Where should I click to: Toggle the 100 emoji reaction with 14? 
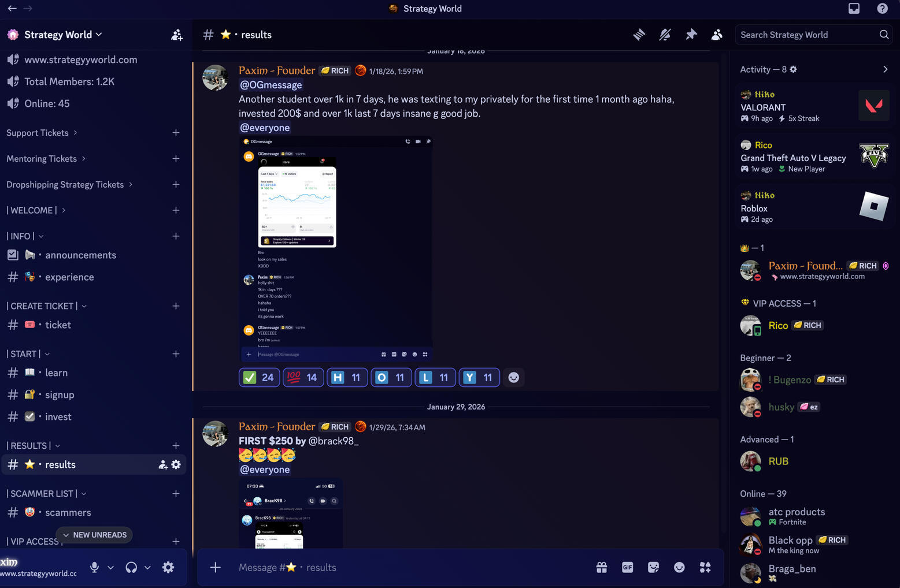pos(303,377)
